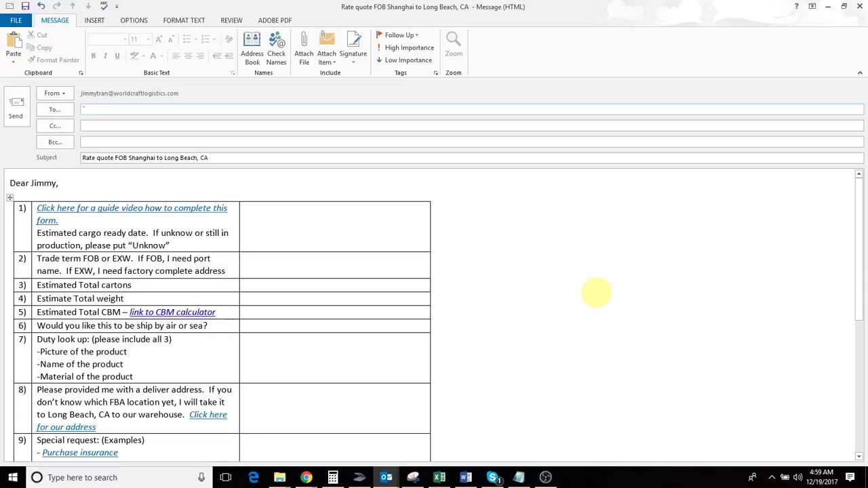Open the link to CBM calculator
Image resolution: width=868 pixels, height=488 pixels.
coord(172,312)
